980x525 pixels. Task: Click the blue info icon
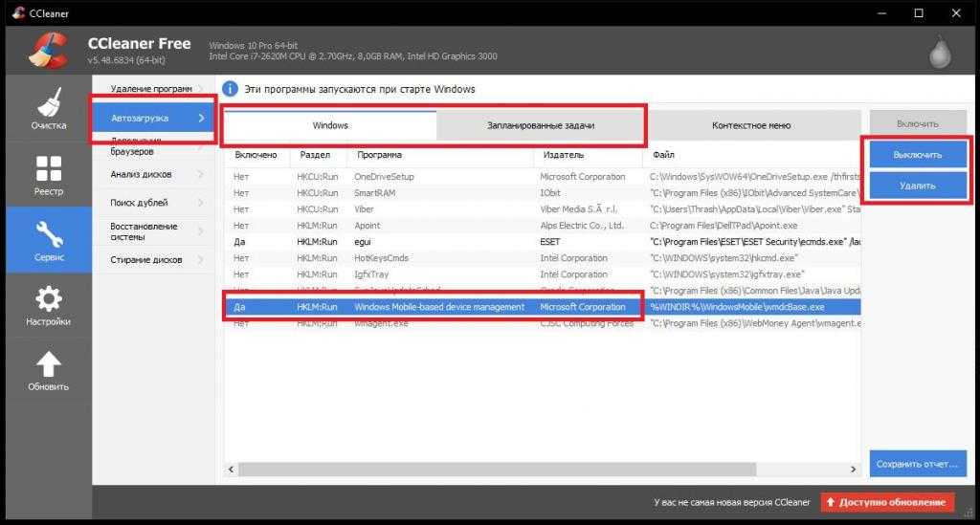click(230, 89)
